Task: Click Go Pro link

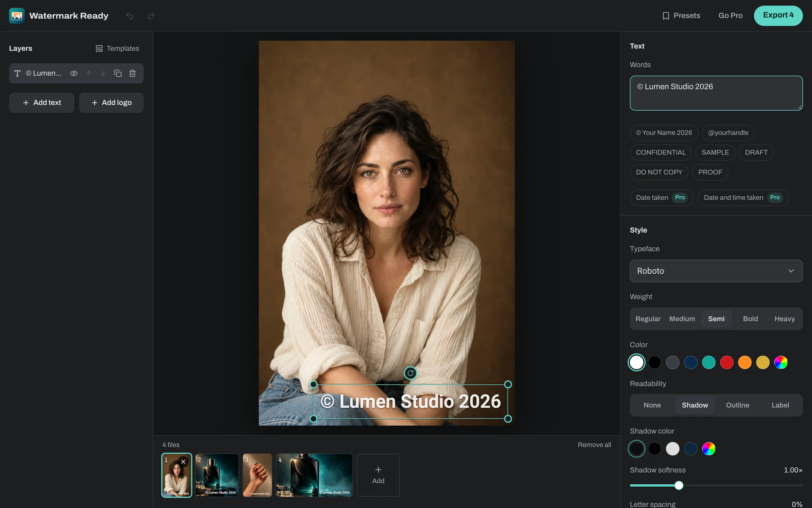Action: coord(730,16)
